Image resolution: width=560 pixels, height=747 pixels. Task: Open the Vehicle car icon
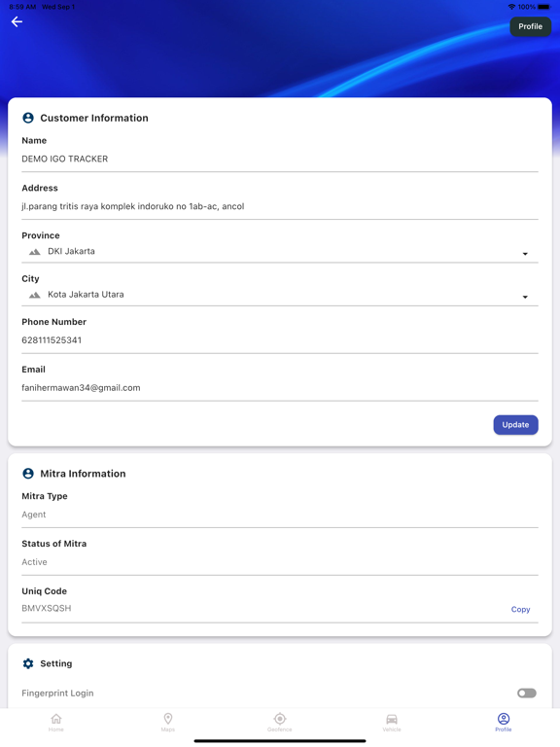pyautogui.click(x=392, y=719)
